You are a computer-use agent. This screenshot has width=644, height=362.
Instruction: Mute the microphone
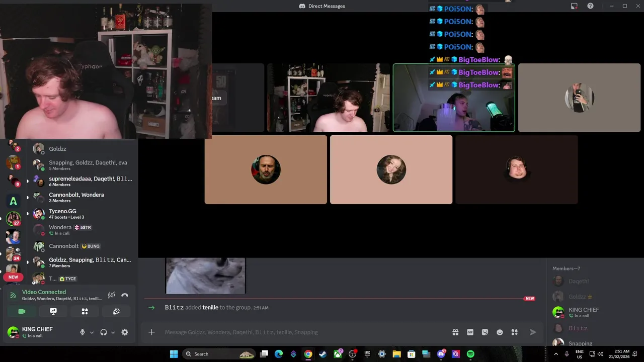pyautogui.click(x=83, y=332)
